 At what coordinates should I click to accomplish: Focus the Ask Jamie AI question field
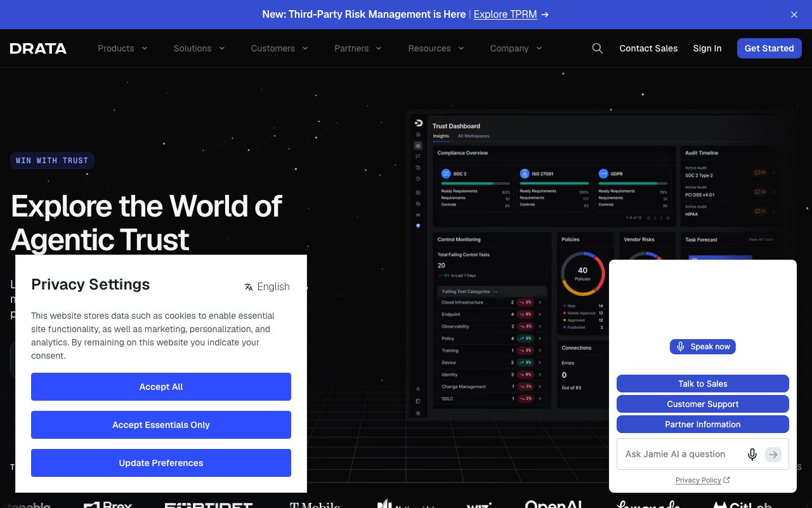pyautogui.click(x=679, y=454)
